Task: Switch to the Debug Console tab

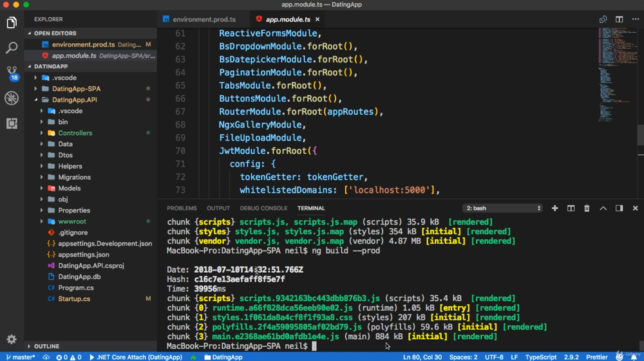Action: (x=263, y=208)
